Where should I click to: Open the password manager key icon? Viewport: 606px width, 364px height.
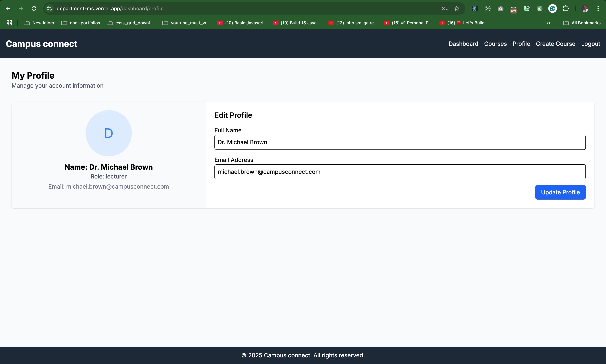(x=445, y=9)
